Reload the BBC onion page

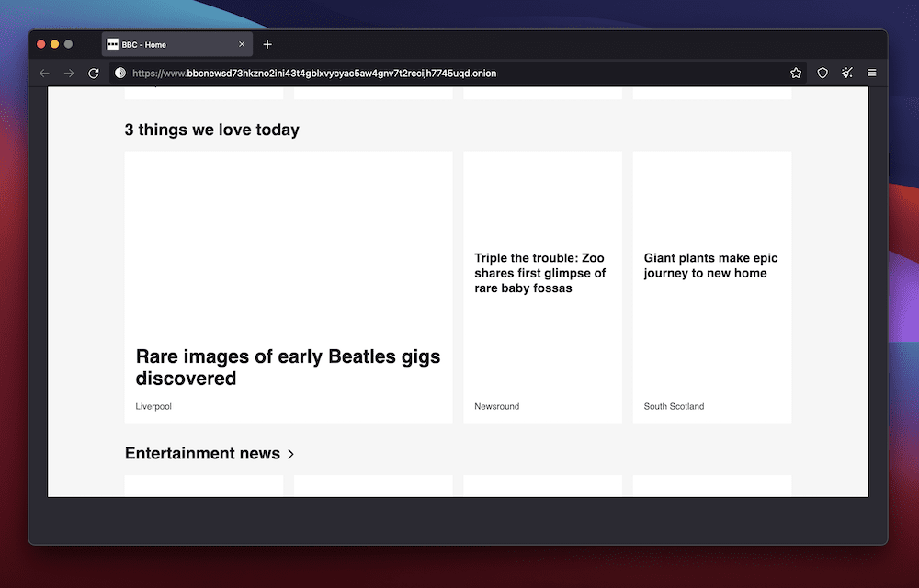click(93, 73)
